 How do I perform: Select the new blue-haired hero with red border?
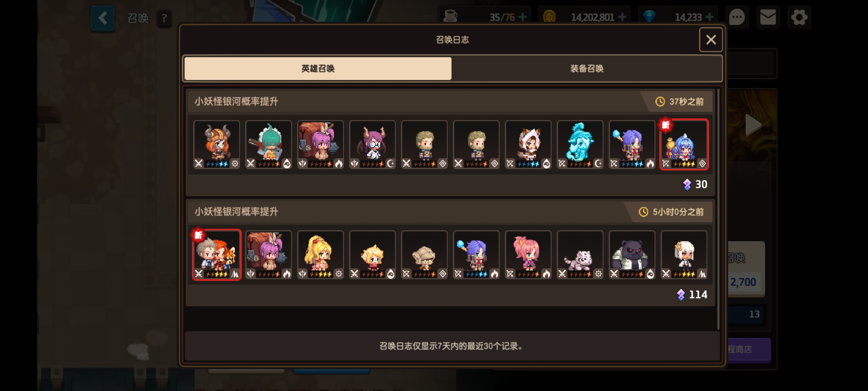pos(684,144)
